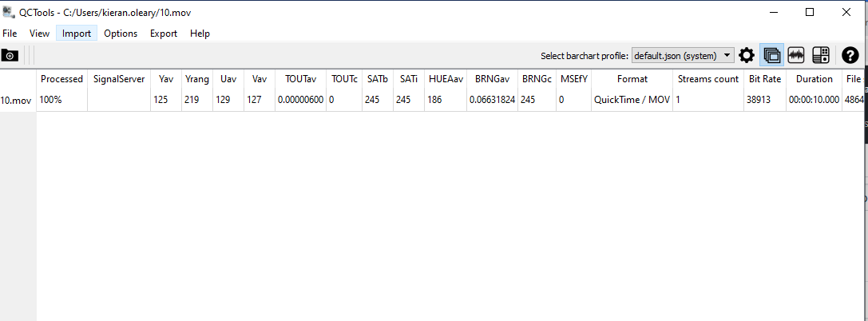
Task: Open the File menu
Action: click(10, 34)
